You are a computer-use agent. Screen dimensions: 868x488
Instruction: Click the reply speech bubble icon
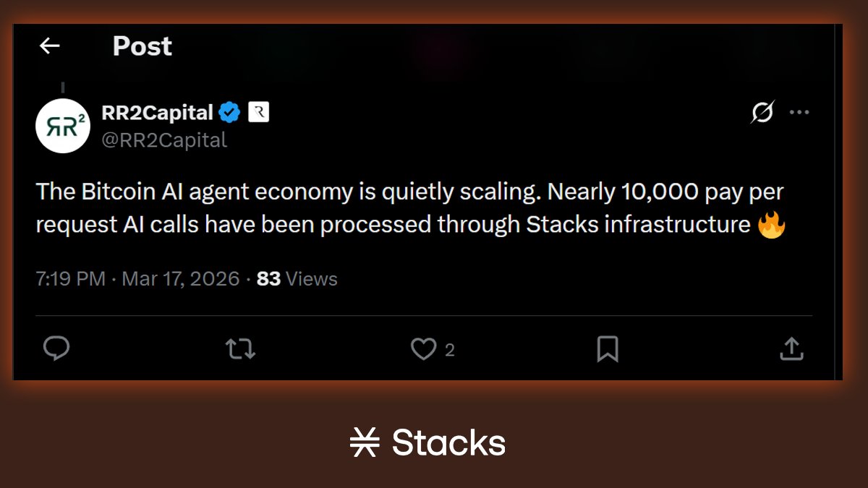tap(56, 349)
